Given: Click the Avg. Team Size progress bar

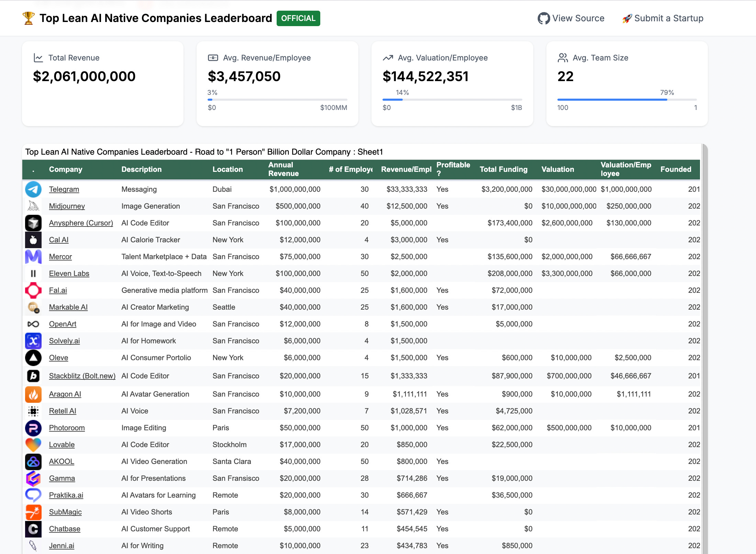Looking at the screenshot, I should 627,100.
